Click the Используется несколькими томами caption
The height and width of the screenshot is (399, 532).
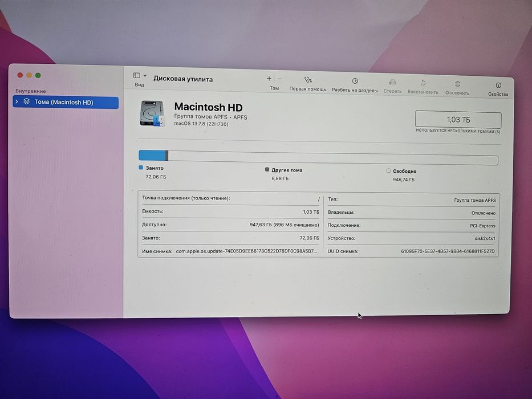(458, 131)
